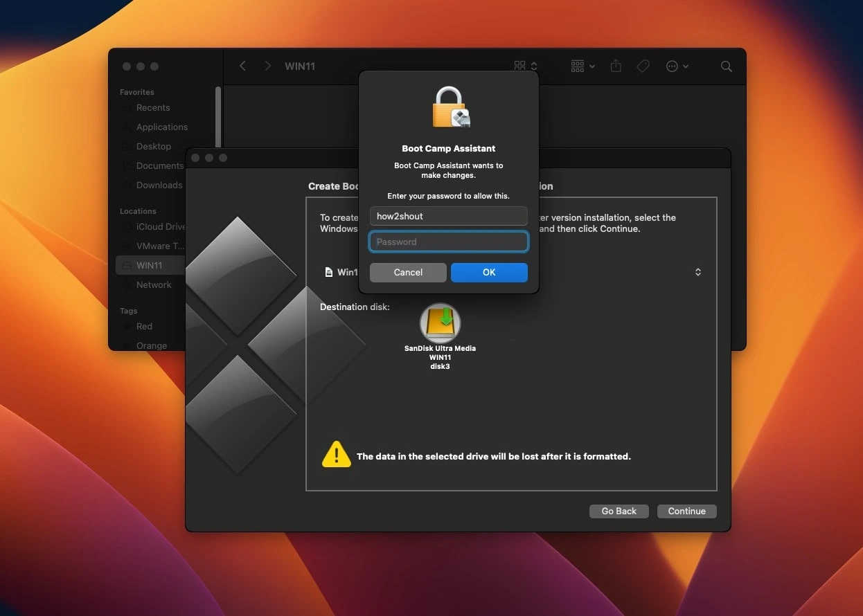Click OK in the Boot Camp password dialog

pos(489,272)
